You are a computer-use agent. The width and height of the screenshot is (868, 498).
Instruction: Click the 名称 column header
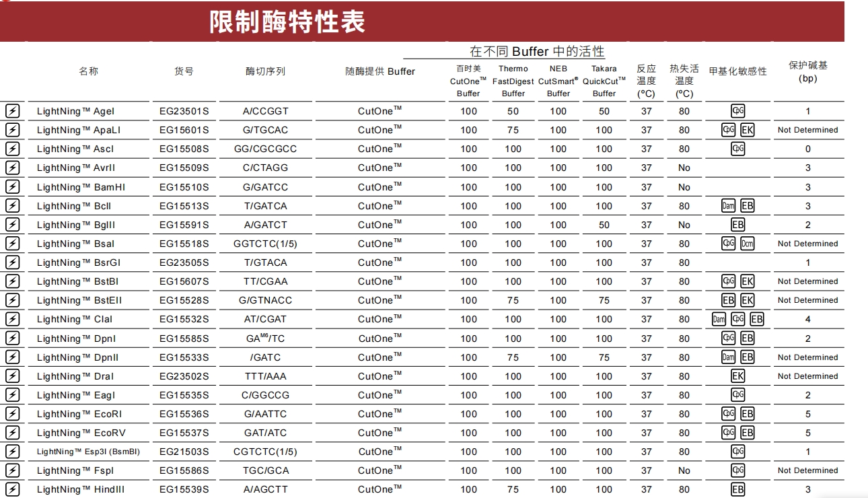pos(88,71)
